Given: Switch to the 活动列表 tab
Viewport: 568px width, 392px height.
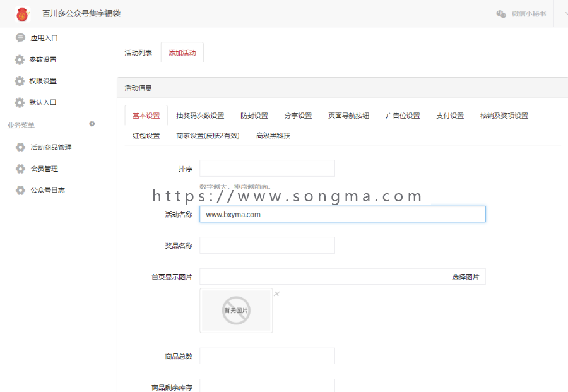Looking at the screenshot, I should coord(138,53).
